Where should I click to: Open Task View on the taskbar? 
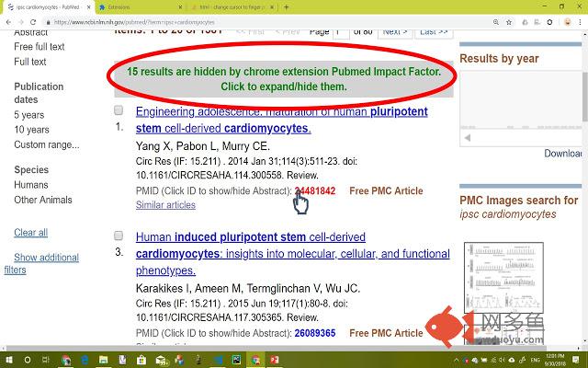[46, 360]
